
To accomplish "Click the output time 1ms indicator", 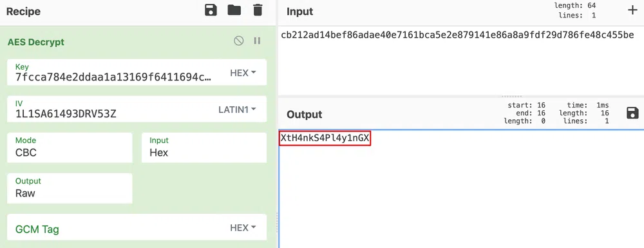I will click(588, 105).
